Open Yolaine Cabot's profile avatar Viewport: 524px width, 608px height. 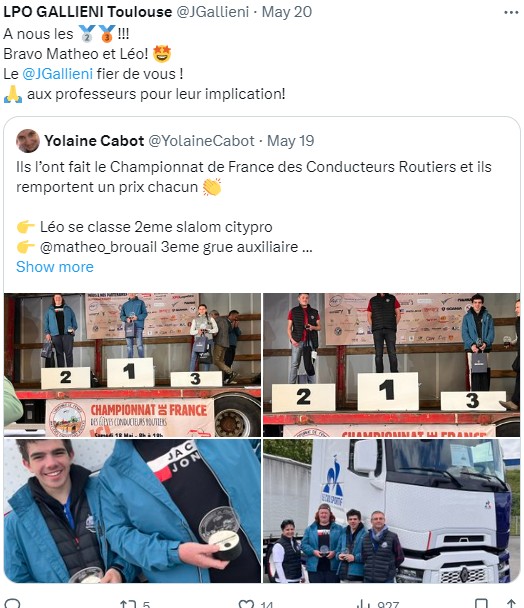(28, 141)
